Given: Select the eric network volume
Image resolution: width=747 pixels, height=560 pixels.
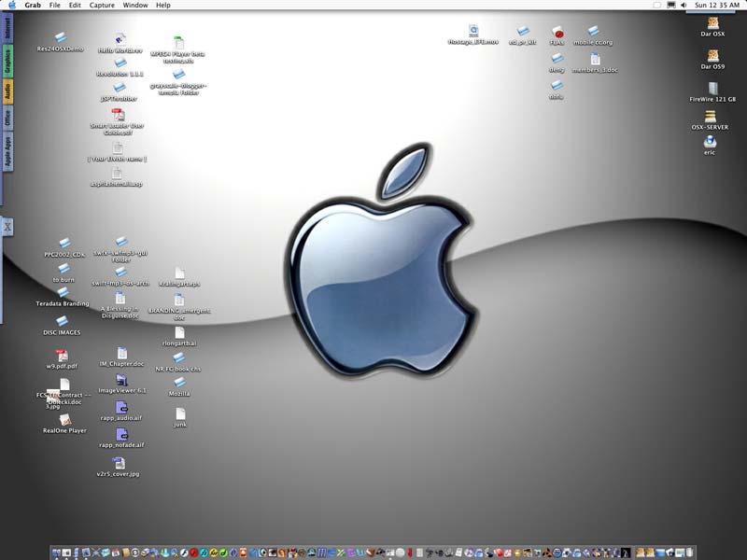Looking at the screenshot, I should click(x=710, y=146).
